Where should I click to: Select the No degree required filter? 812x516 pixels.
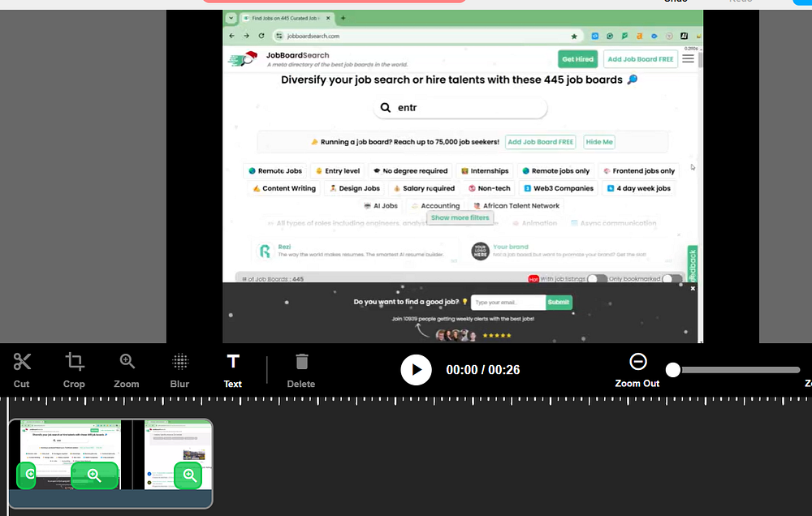(410, 171)
